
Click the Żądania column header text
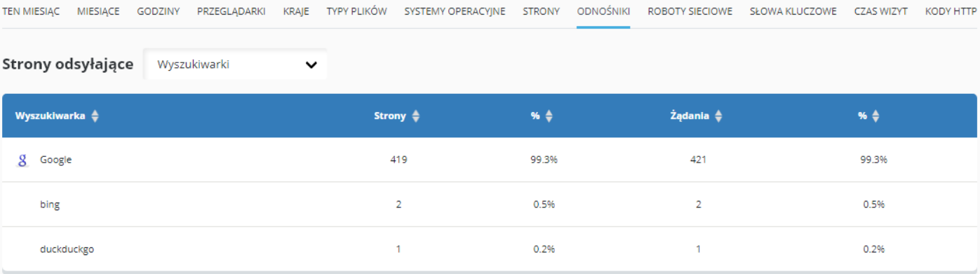690,117
